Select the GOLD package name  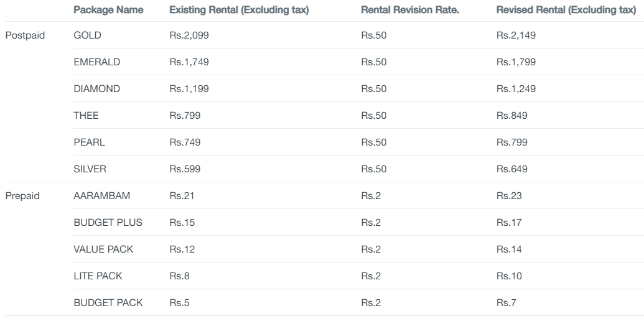click(88, 35)
